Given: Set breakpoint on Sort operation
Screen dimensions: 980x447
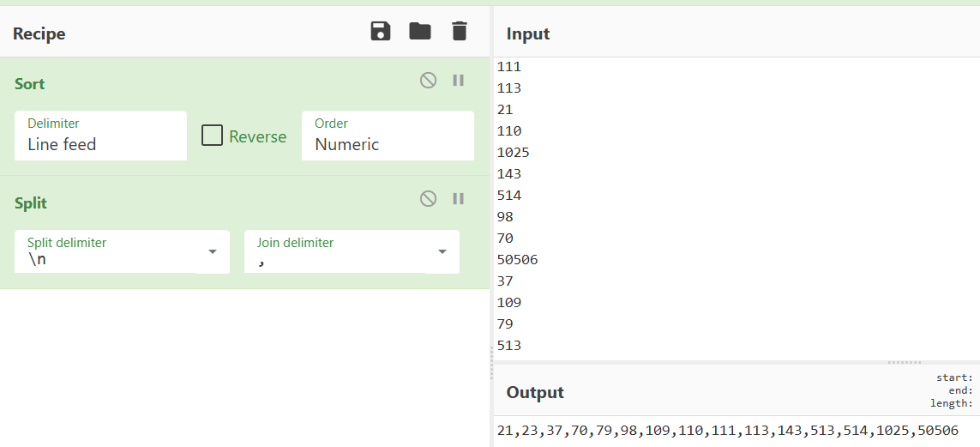Looking at the screenshot, I should [x=458, y=80].
